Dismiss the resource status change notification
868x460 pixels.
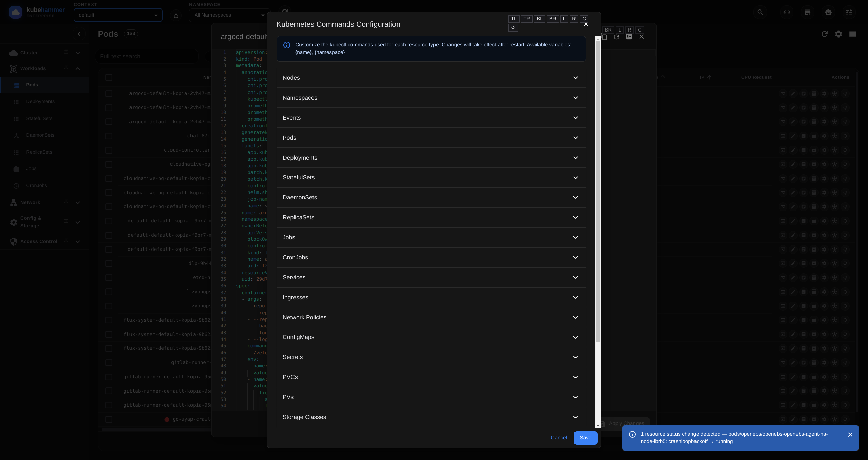850,435
